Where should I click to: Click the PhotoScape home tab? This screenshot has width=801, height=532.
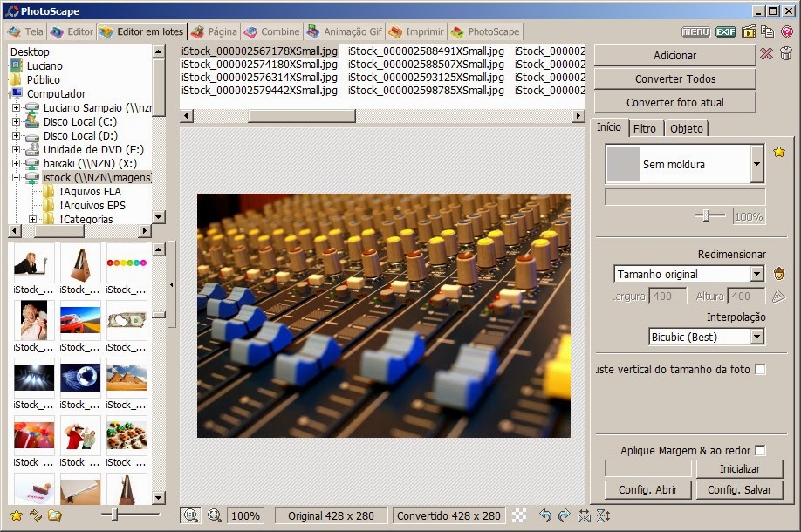pos(485,31)
